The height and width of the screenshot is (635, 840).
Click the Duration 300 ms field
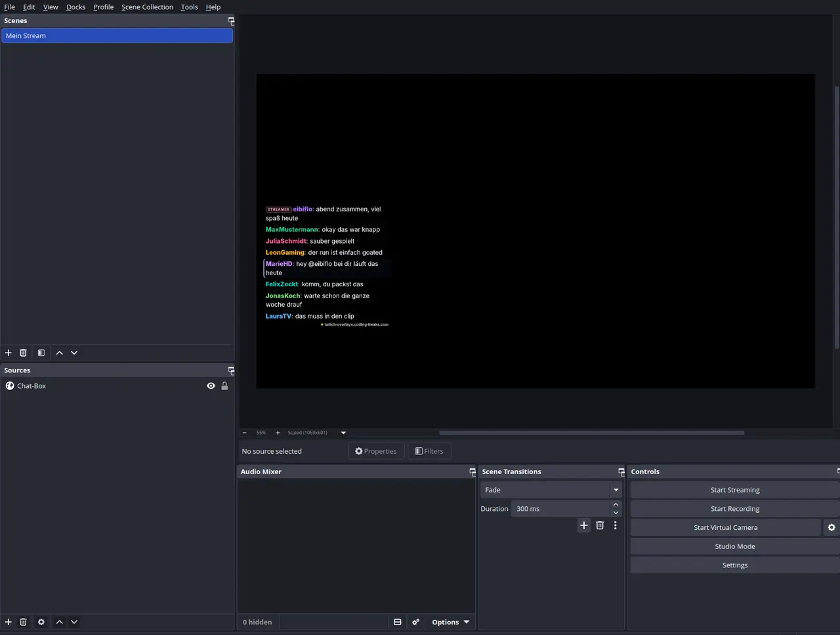(x=560, y=509)
